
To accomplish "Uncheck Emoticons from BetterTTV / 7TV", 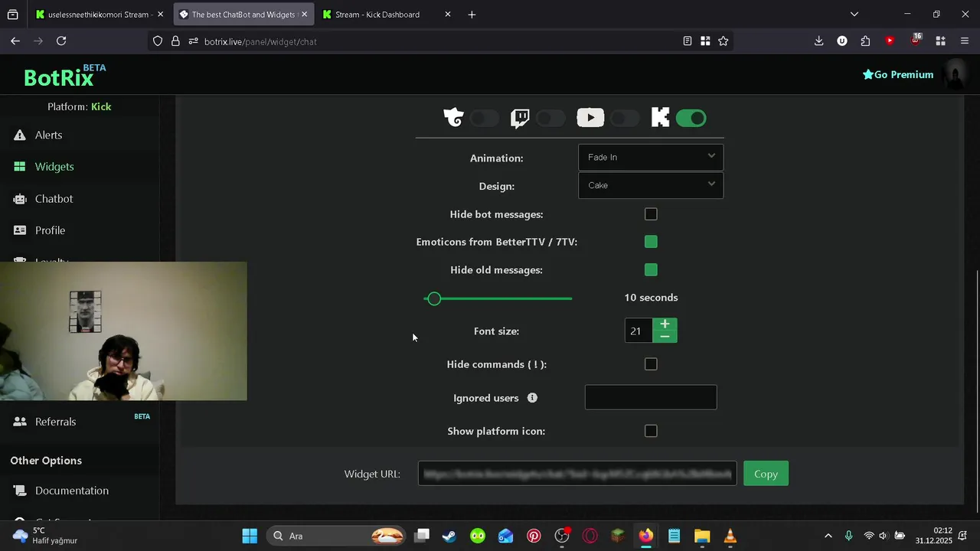I will 651,242.
